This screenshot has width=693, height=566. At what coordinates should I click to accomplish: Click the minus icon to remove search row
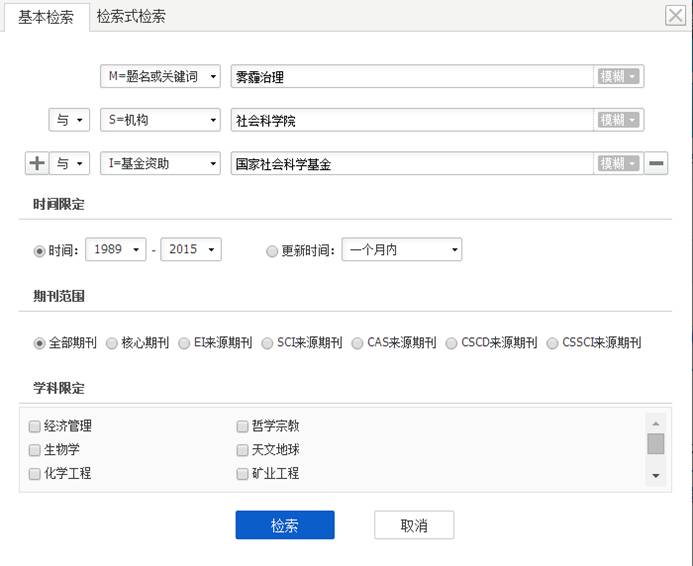point(656,164)
